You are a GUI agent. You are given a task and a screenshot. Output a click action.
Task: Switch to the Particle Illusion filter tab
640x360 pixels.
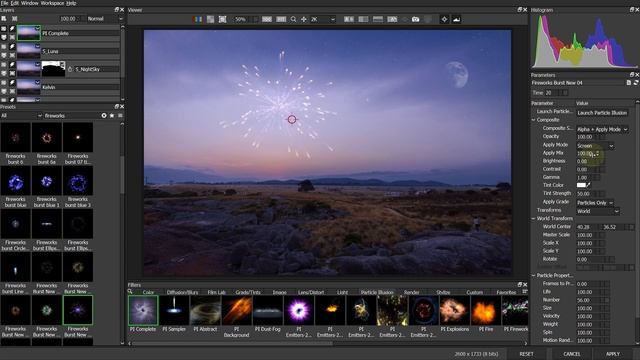point(377,292)
